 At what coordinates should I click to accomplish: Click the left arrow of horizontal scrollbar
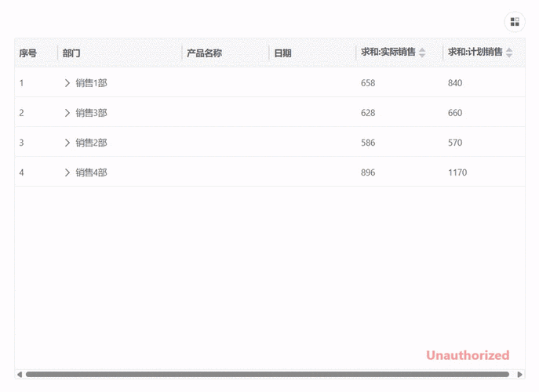coord(20,375)
